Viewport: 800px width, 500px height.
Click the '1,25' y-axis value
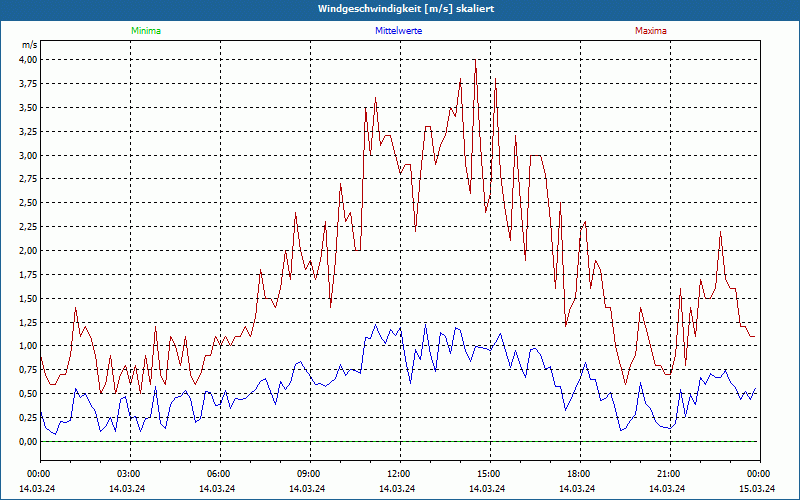coord(28,322)
